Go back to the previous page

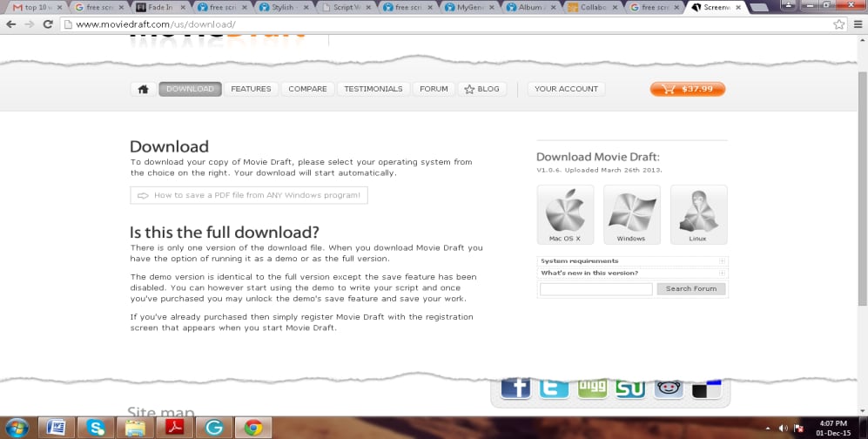pyautogui.click(x=11, y=24)
